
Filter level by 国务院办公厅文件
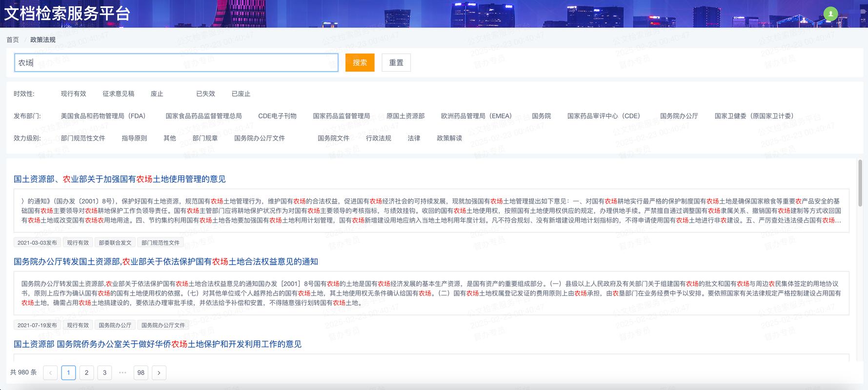260,138
